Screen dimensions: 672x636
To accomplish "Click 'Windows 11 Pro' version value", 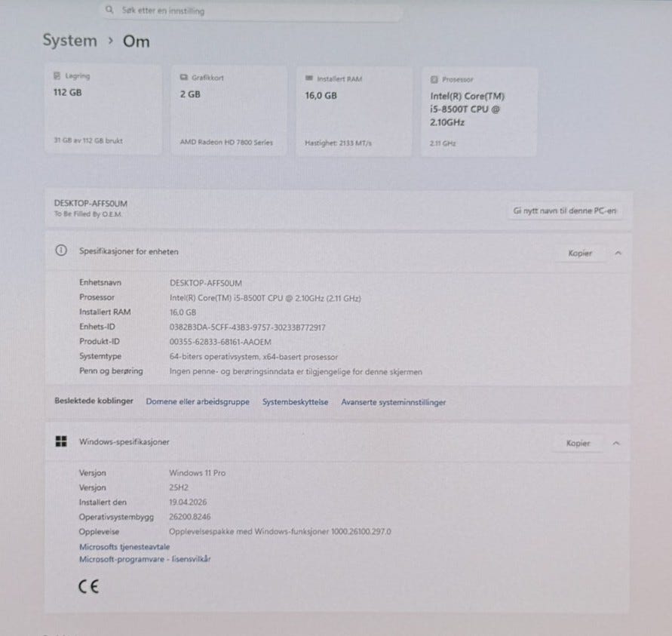I will point(197,473).
